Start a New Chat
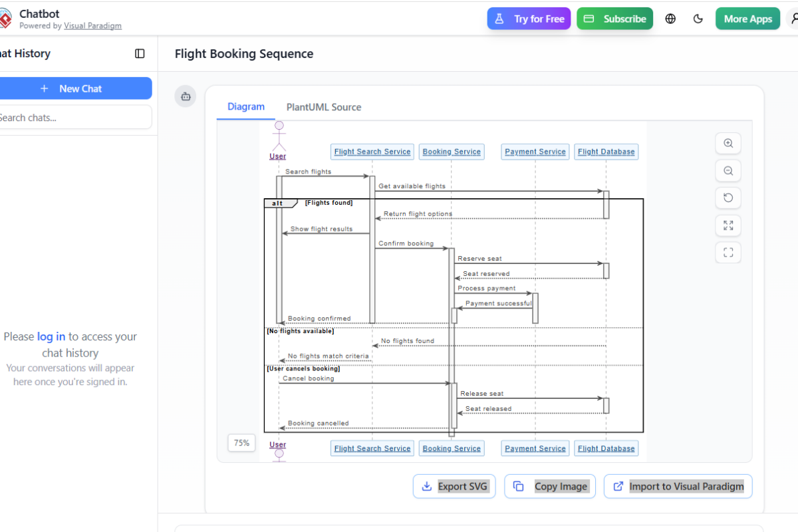798x532 pixels. pos(72,88)
